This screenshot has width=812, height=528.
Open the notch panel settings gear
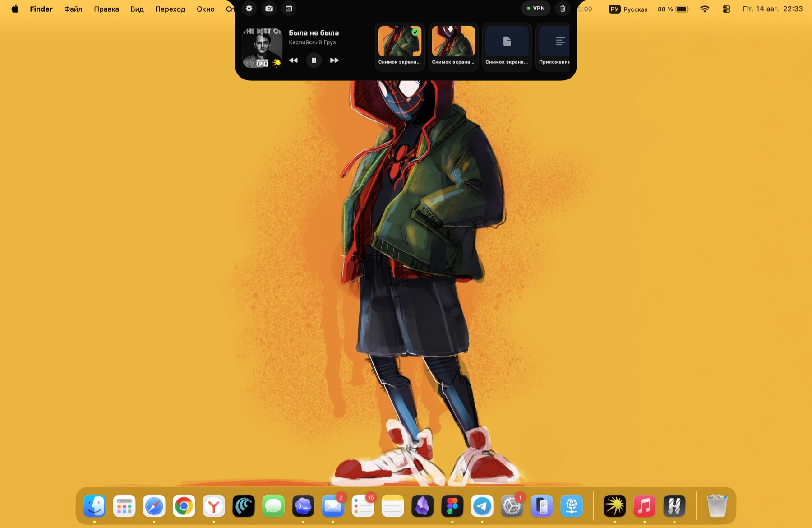pyautogui.click(x=249, y=9)
